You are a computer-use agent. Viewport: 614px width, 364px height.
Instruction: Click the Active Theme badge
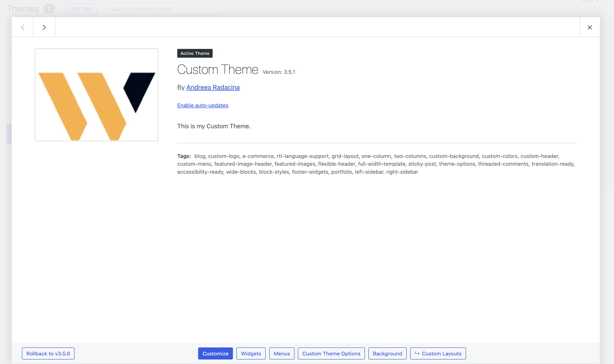pyautogui.click(x=195, y=53)
